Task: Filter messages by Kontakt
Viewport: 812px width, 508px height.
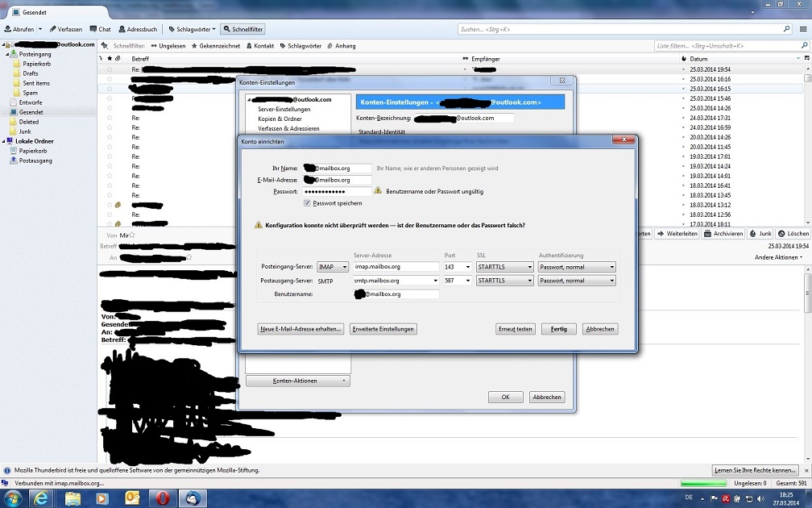Action: (x=260, y=46)
